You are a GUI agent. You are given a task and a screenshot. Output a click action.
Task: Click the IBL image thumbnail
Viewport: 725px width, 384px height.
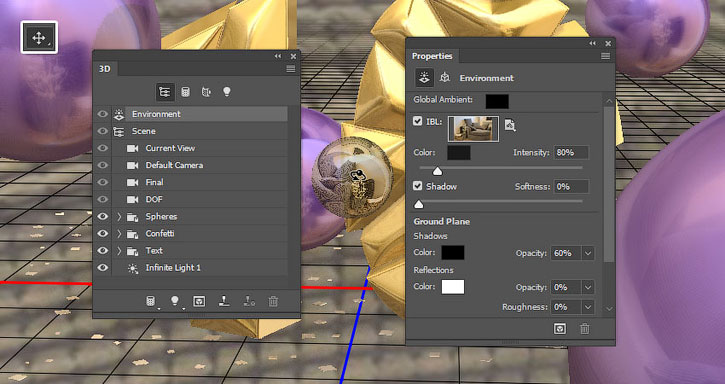(x=473, y=129)
